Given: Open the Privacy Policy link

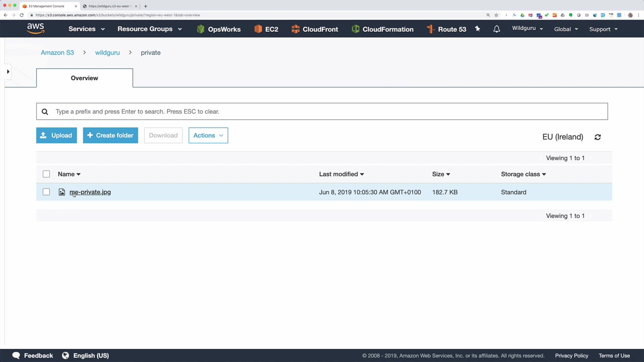Looking at the screenshot, I should [572, 355].
